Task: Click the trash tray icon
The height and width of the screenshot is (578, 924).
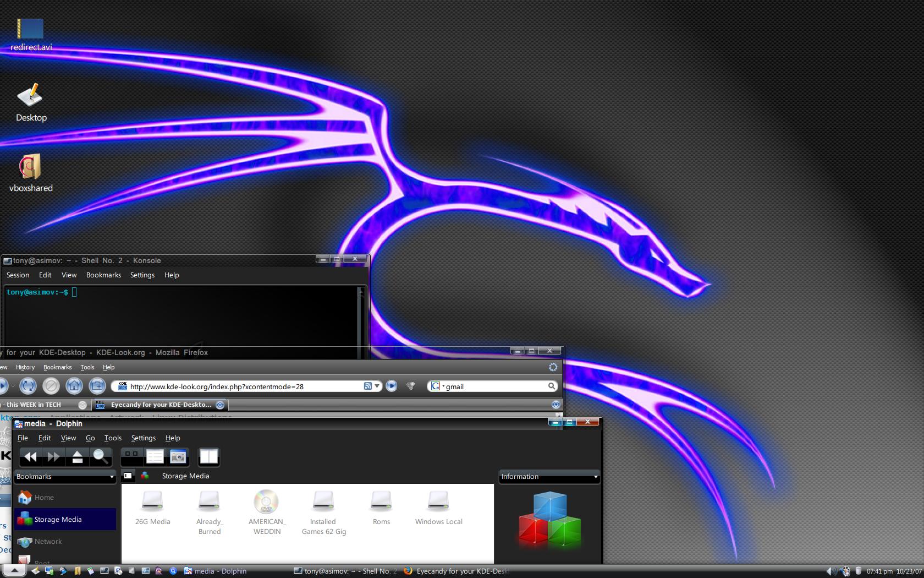Action: (x=858, y=571)
